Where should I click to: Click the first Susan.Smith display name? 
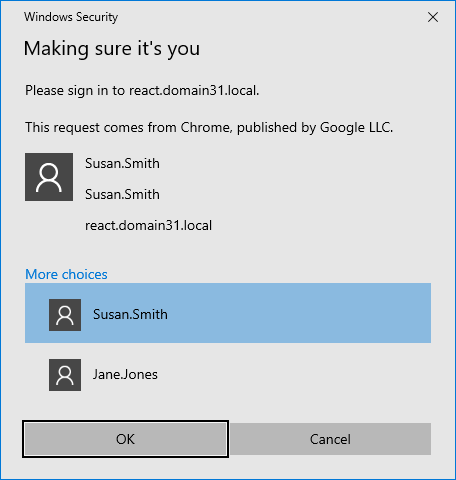[122, 163]
